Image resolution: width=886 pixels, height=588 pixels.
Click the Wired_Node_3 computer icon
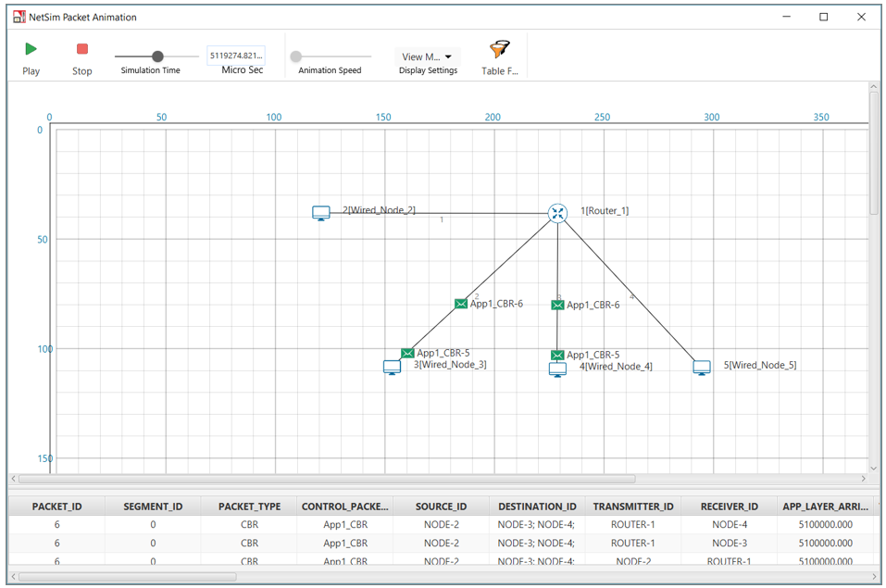(x=393, y=367)
